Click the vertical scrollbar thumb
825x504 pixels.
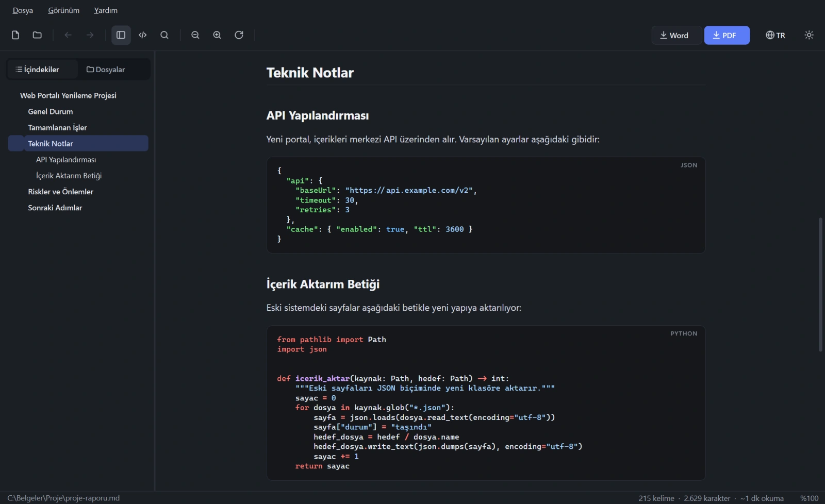(820, 284)
